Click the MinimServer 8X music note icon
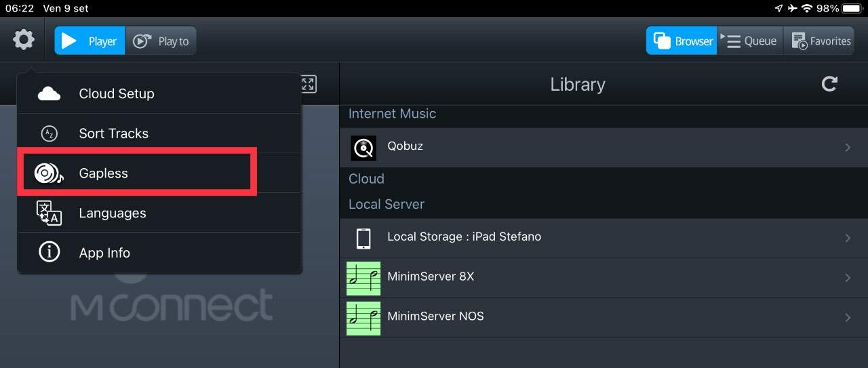The image size is (868, 368). pos(363,278)
